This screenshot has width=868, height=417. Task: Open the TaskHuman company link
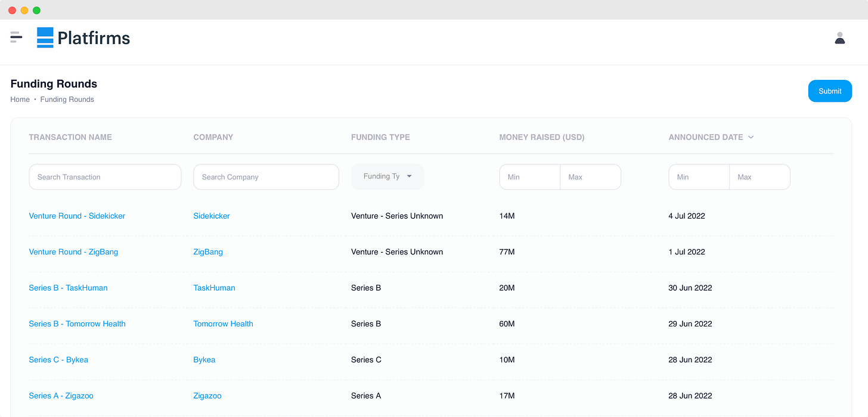point(214,288)
